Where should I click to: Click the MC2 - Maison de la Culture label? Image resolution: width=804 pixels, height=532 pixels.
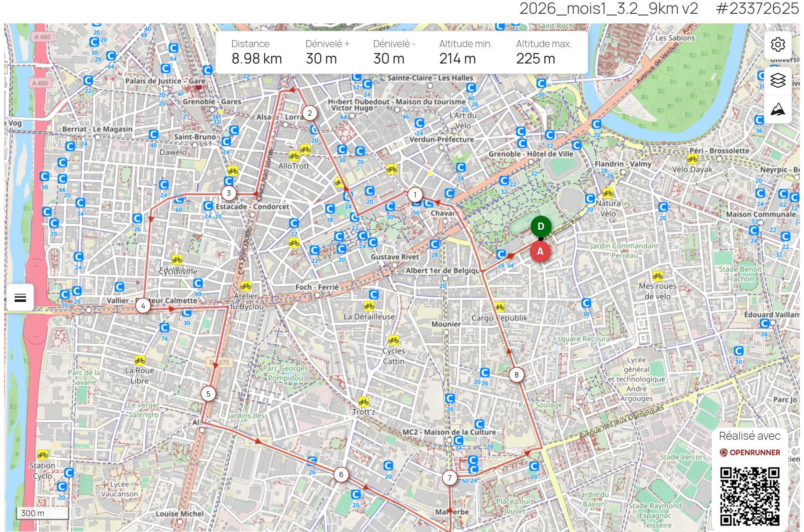(x=449, y=432)
